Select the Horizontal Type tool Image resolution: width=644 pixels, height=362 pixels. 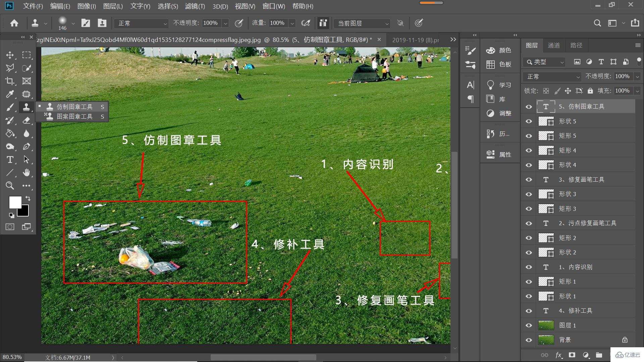coord(10,160)
